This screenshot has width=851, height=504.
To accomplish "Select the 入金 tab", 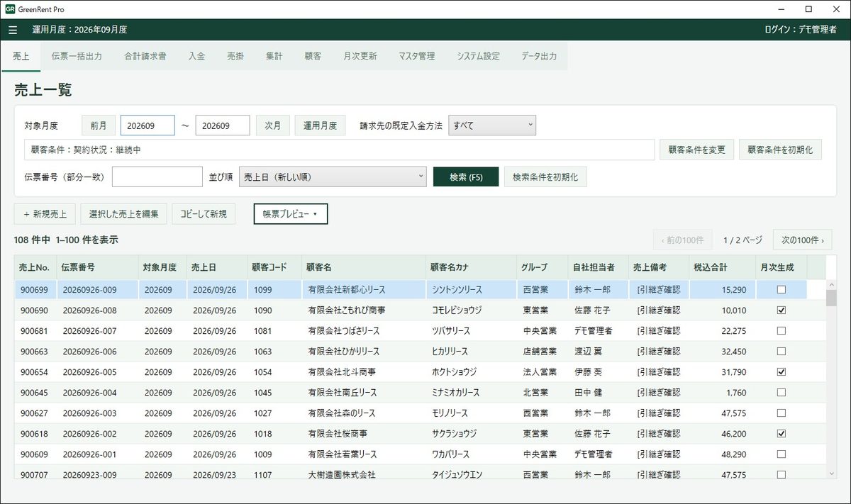I will [x=197, y=56].
